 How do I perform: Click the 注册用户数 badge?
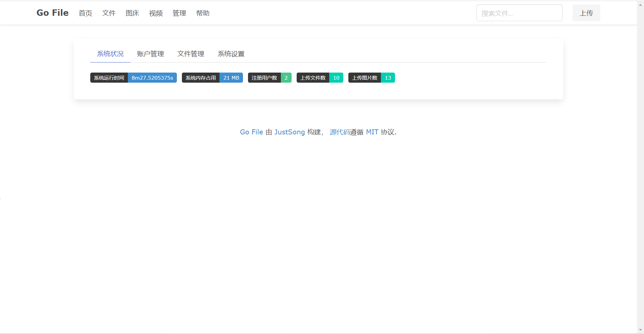(x=269, y=78)
